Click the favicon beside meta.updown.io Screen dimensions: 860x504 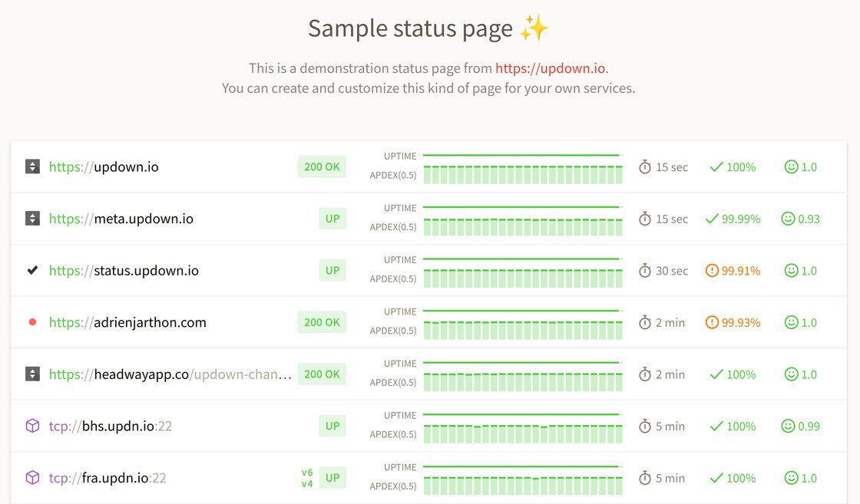pyautogui.click(x=32, y=219)
